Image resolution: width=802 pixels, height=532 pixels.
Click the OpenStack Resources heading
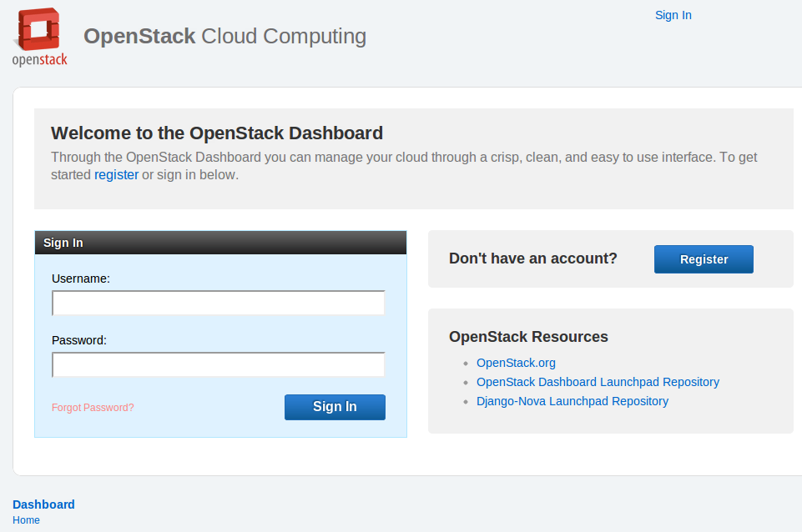pos(528,337)
